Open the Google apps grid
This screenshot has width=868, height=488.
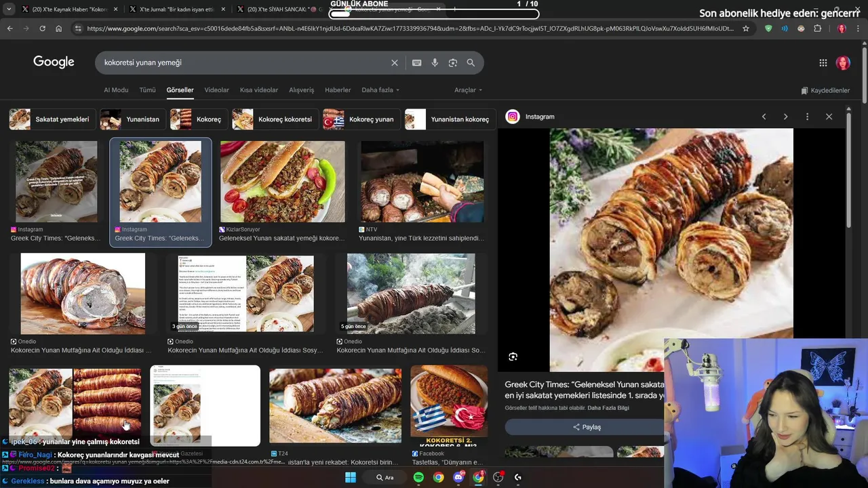coord(823,63)
